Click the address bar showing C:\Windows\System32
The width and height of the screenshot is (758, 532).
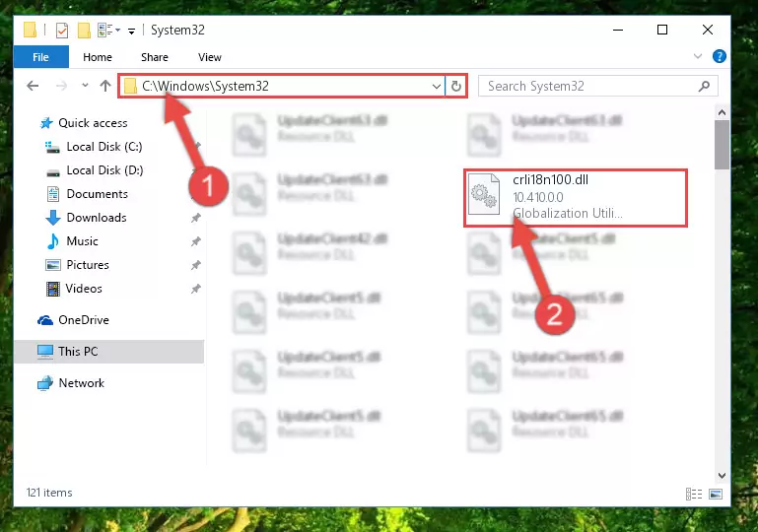[x=281, y=86]
